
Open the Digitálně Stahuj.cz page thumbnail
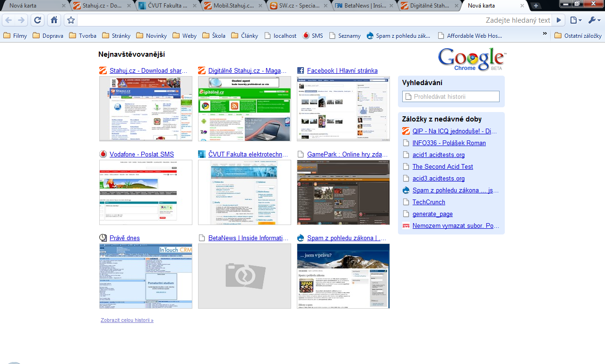click(244, 109)
